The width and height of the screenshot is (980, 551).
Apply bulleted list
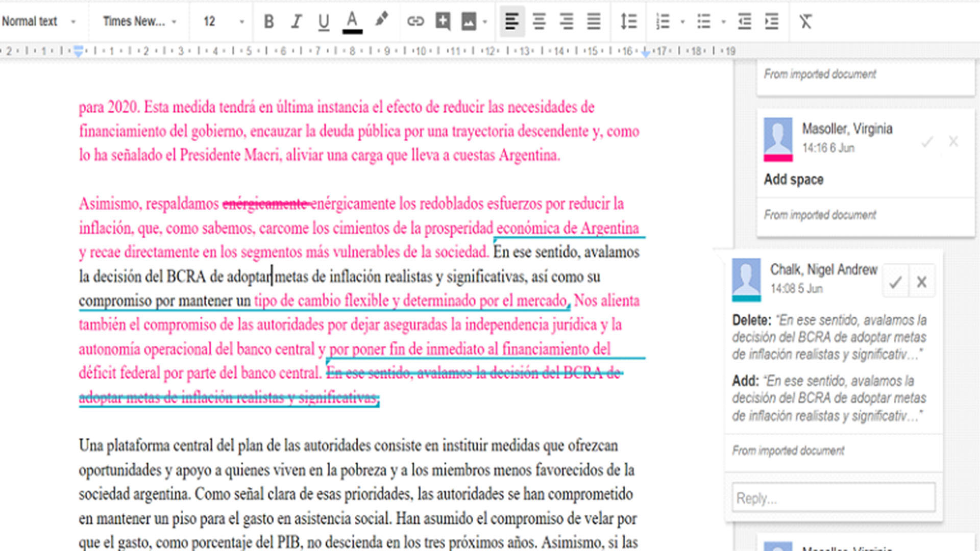(x=704, y=21)
